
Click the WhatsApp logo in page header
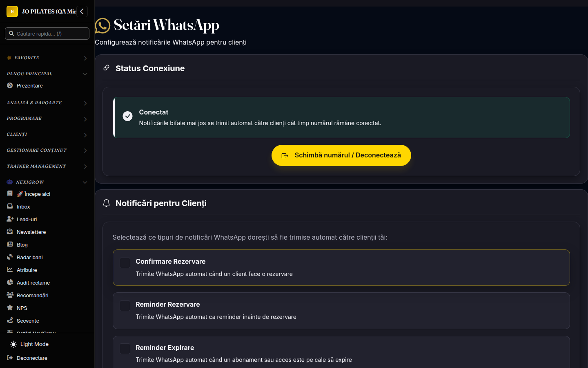pos(102,26)
